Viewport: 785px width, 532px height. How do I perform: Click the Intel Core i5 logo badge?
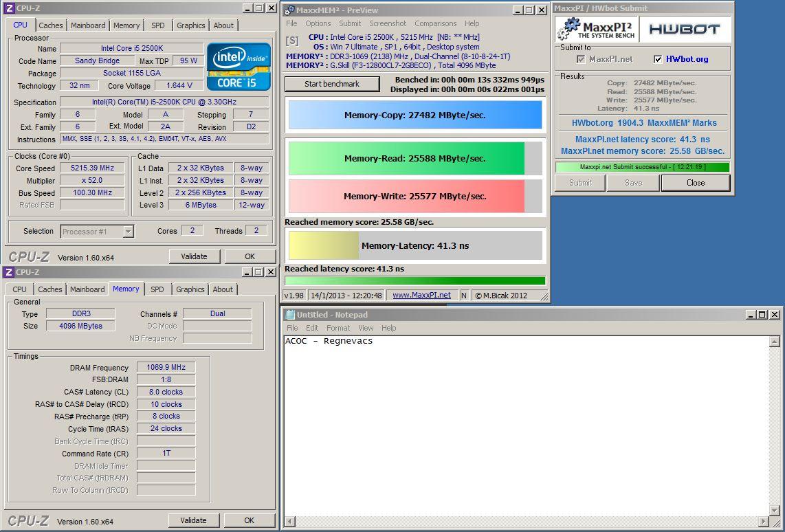pos(239,67)
